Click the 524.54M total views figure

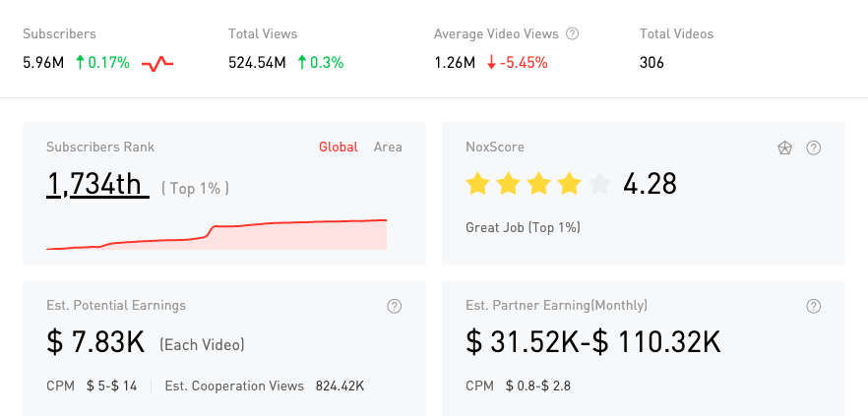pos(257,63)
